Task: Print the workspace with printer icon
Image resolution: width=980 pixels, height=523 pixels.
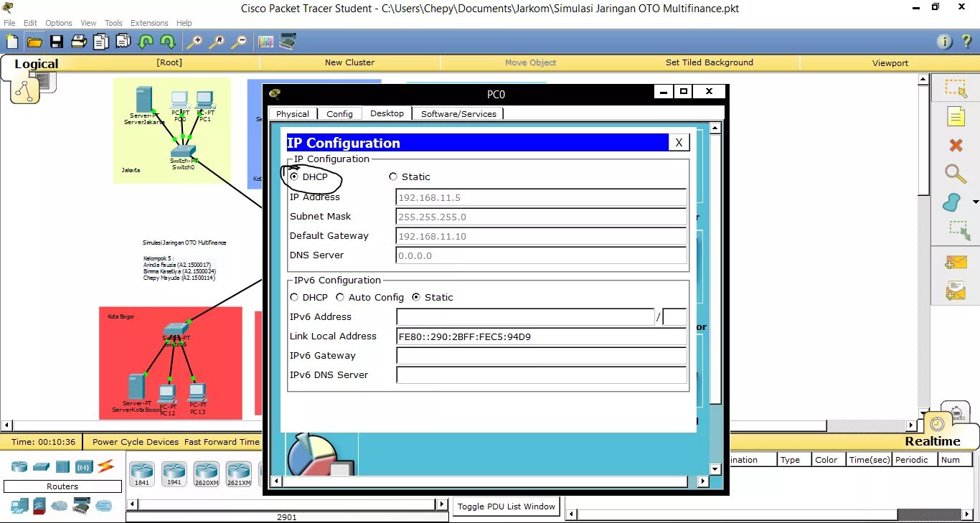Action: coord(78,42)
